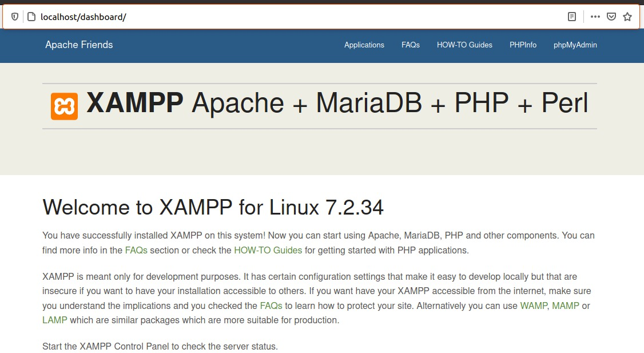Viewport: 644px width, 353px height.
Task: Open page actions three-dots menu
Action: coord(595,17)
